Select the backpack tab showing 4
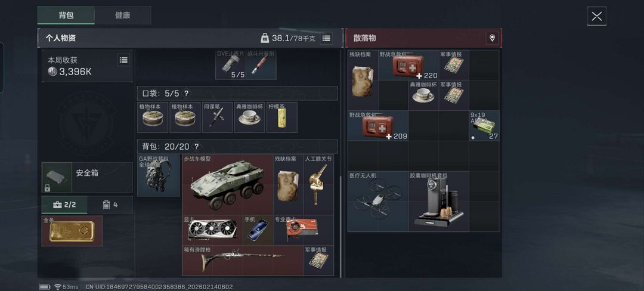This screenshot has width=644, height=291. (110, 205)
